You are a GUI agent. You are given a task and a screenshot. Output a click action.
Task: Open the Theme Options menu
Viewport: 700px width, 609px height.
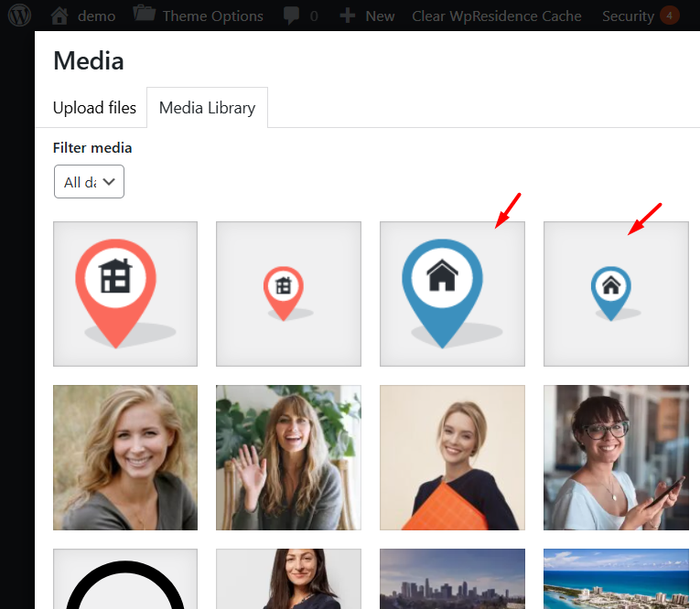point(212,16)
